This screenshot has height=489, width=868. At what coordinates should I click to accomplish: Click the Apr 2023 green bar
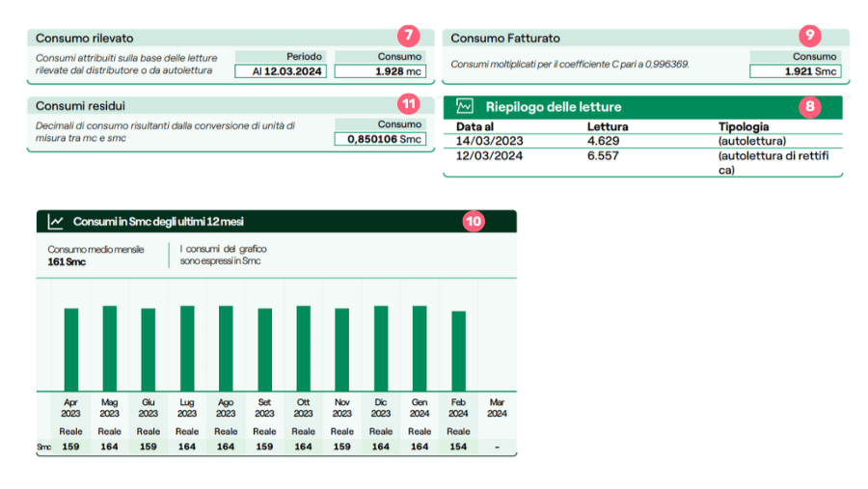70,349
